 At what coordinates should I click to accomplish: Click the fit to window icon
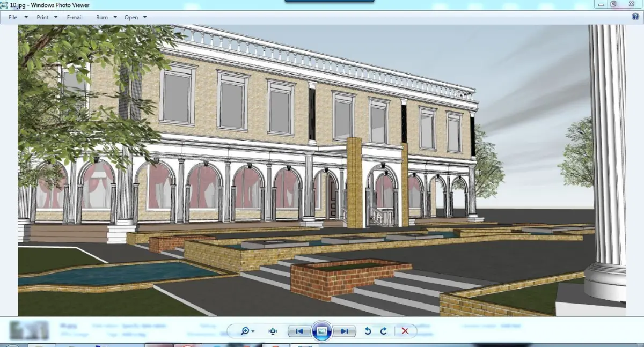(273, 331)
